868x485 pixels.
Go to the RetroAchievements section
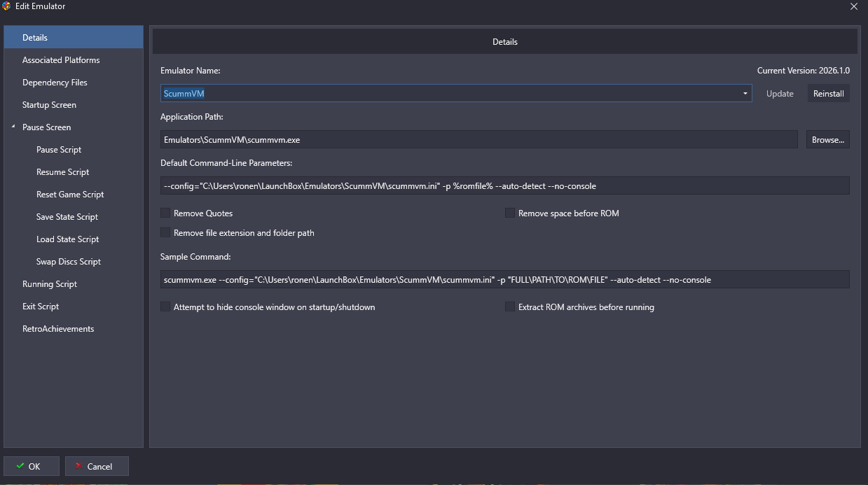[58, 329]
